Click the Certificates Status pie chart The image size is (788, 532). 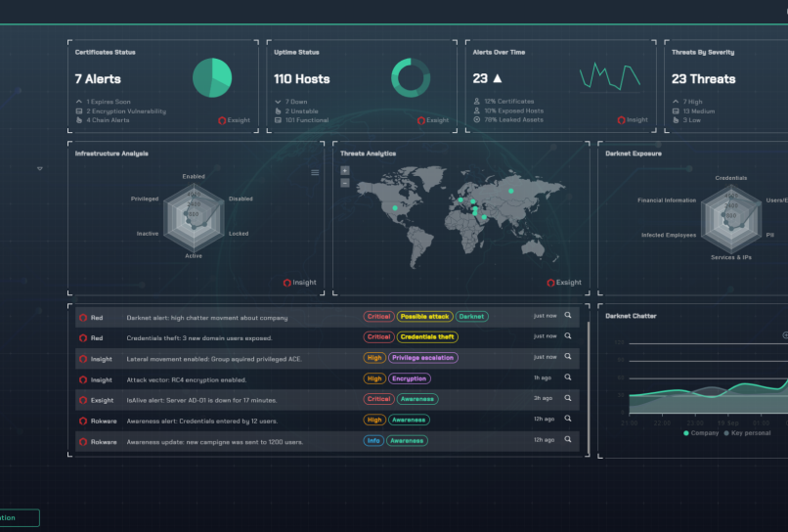pos(212,78)
